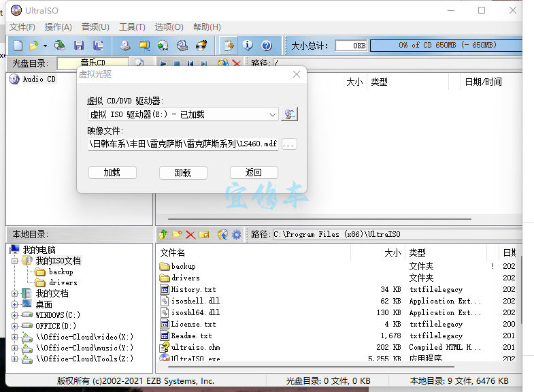Select isoshell.dll in the file list
The width and height of the screenshot is (534, 392).
195,301
